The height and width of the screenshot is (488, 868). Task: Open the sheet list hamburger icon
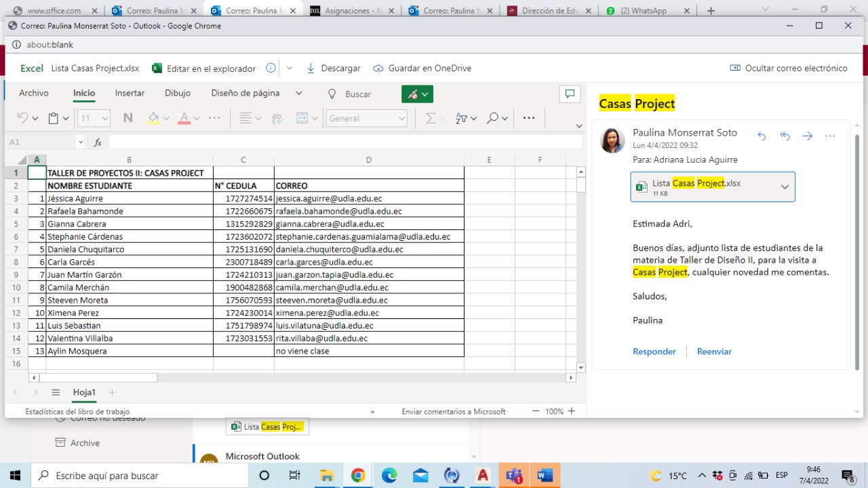pyautogui.click(x=56, y=392)
